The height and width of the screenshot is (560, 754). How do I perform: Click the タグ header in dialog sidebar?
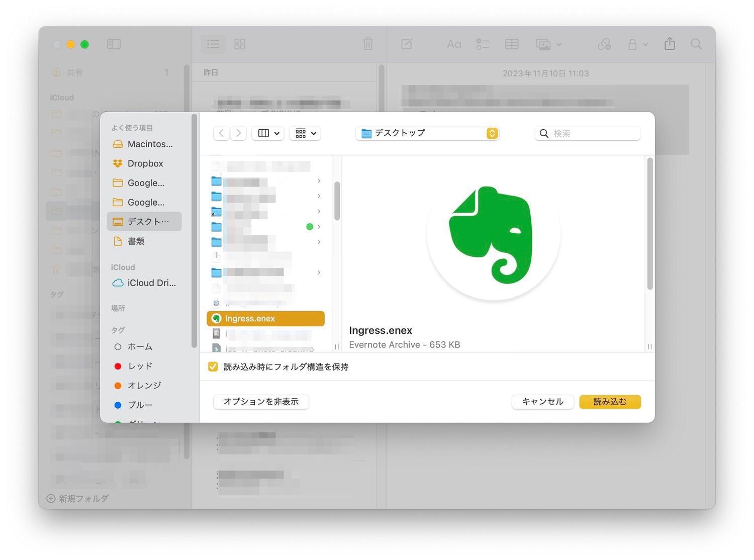click(118, 330)
